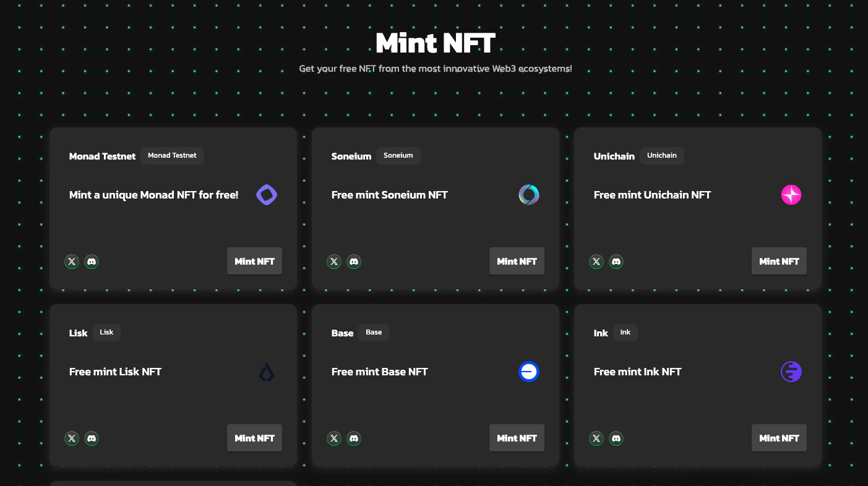Open X link on Base card

334,438
